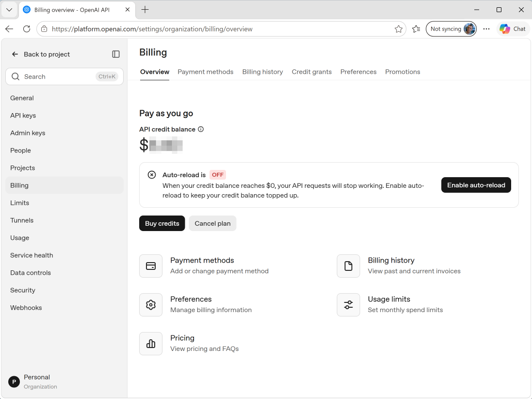Click the Buy credits button
The height and width of the screenshot is (399, 532).
[162, 223]
